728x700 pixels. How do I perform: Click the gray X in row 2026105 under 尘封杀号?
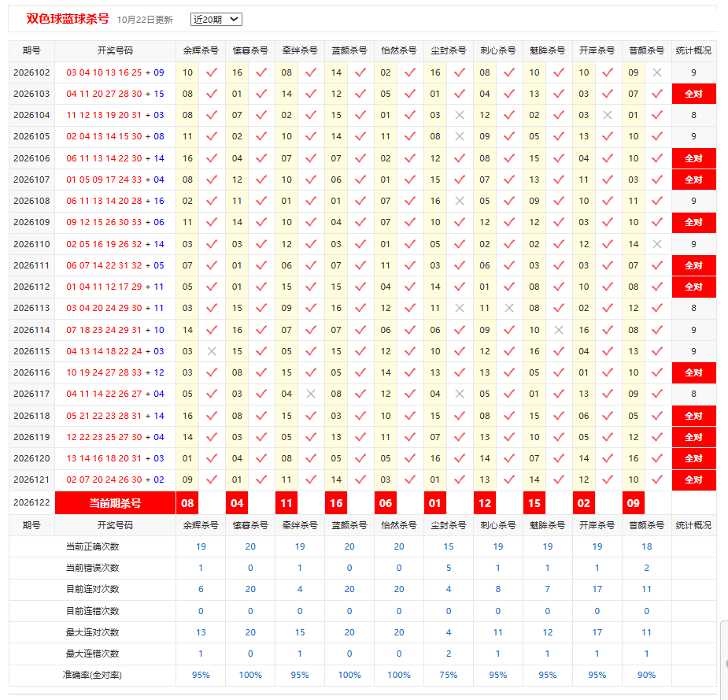click(459, 136)
